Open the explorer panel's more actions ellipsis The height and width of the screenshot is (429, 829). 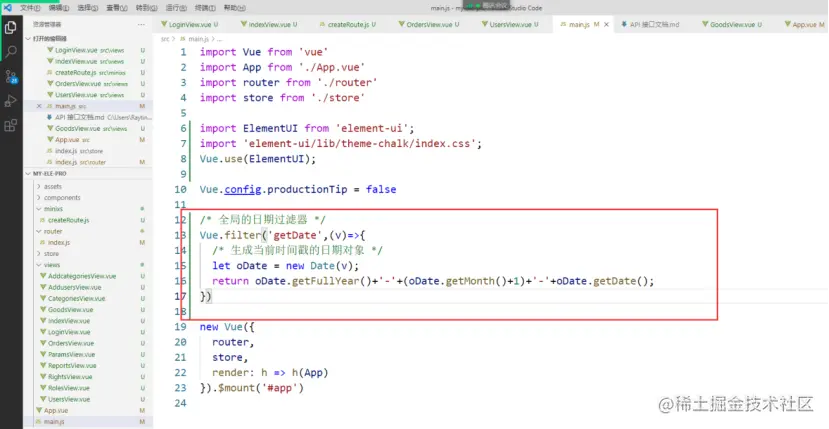(141, 24)
